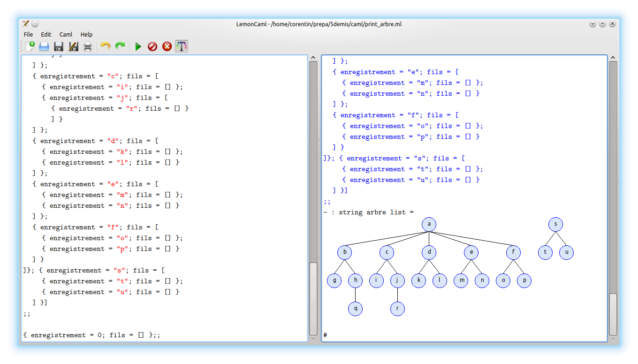Click the enregistrement = "k" line in editor
The height and width of the screenshot is (364, 638).
(112, 152)
